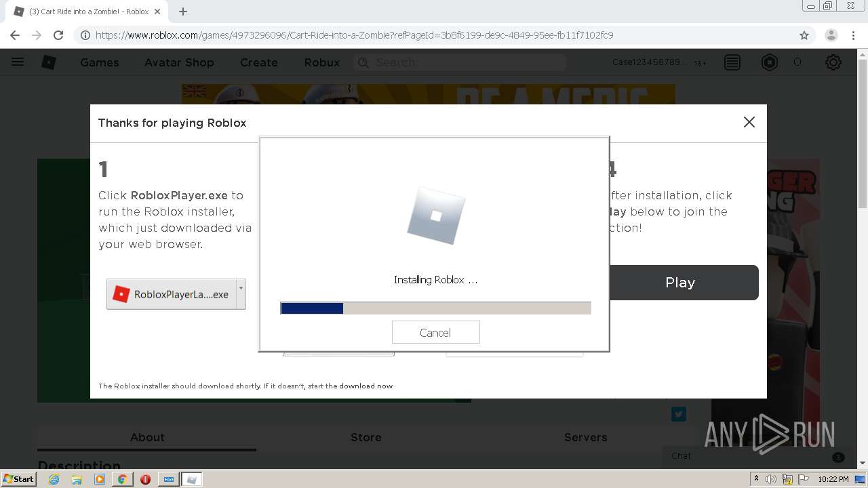The width and height of the screenshot is (868, 488).
Task: Open the Roblox notifications feed icon
Action: (x=732, y=62)
